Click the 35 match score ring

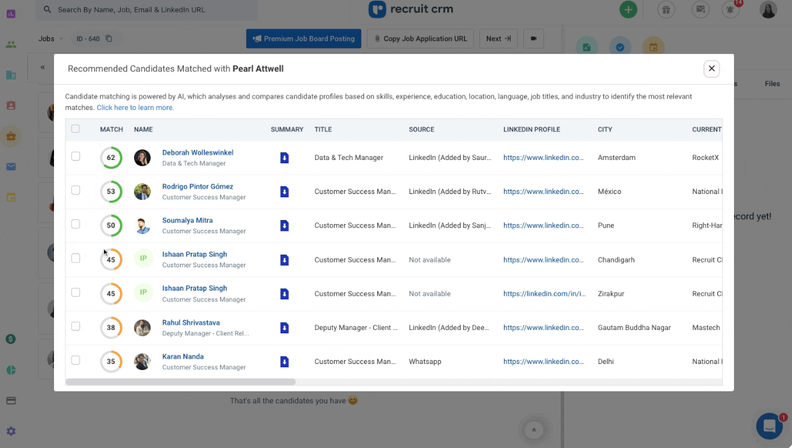click(111, 362)
